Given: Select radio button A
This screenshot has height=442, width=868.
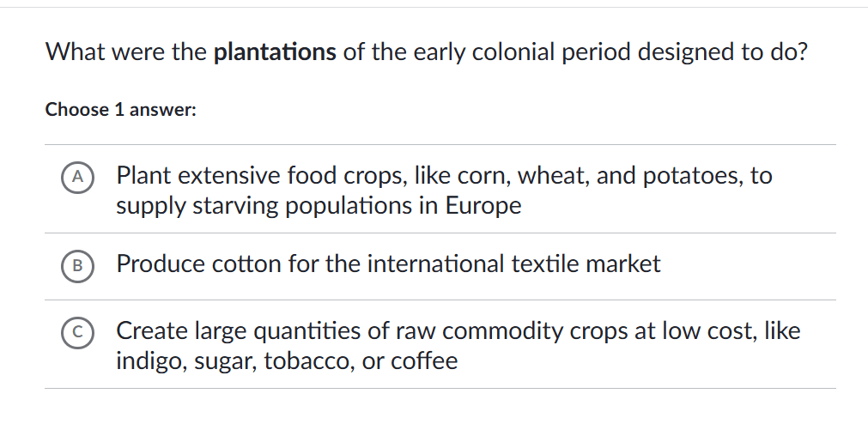Looking at the screenshot, I should (x=77, y=177).
